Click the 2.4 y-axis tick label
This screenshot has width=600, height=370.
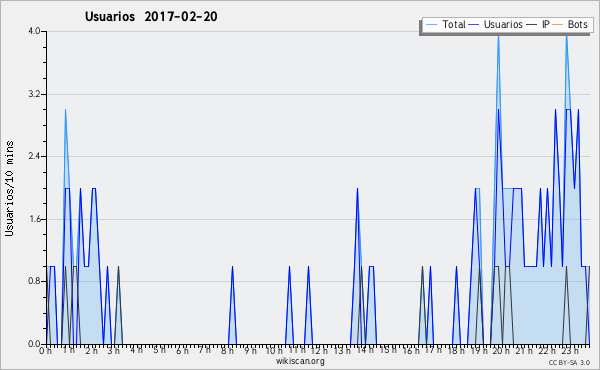34,156
